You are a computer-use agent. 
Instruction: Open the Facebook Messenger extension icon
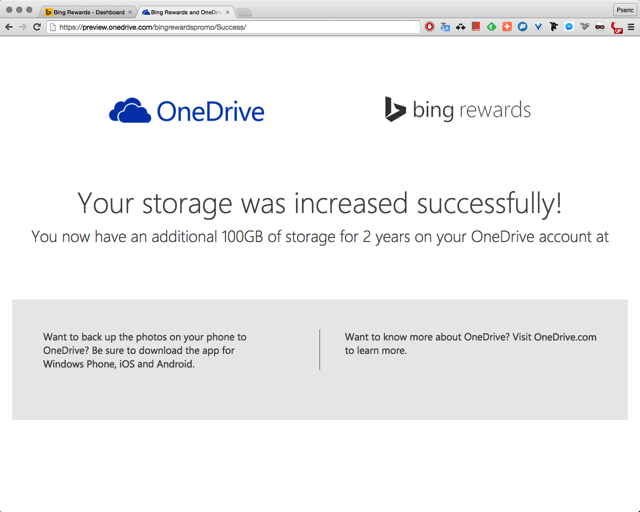coord(569,27)
